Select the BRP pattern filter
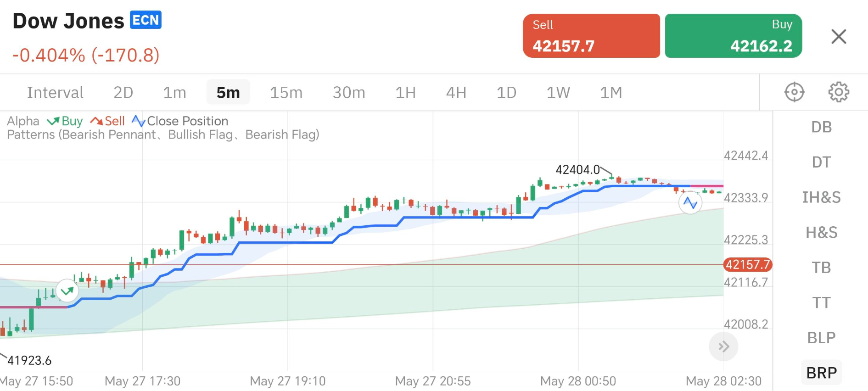 821,373
